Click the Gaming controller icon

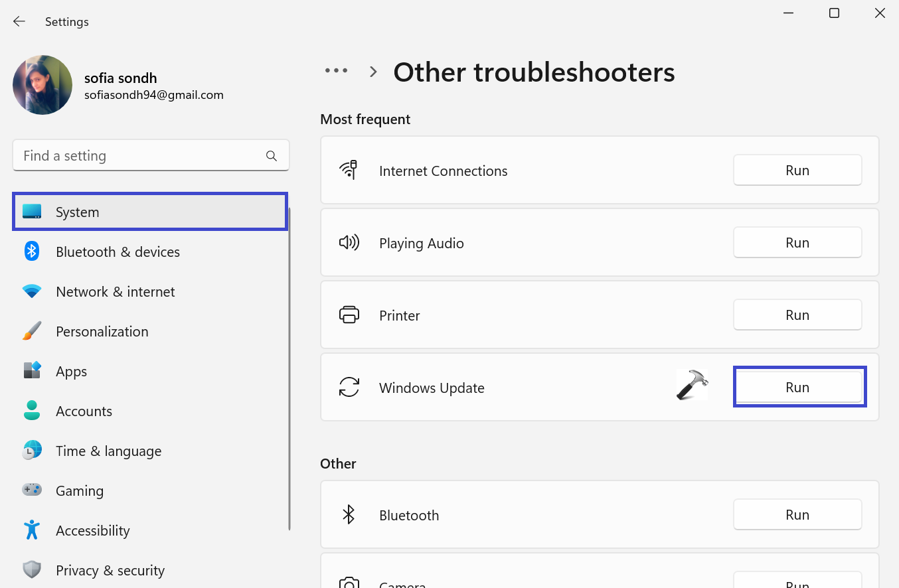32,490
